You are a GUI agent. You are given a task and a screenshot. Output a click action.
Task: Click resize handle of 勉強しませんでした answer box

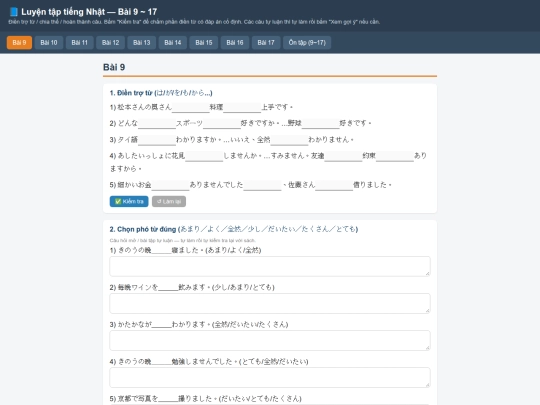(x=427, y=385)
